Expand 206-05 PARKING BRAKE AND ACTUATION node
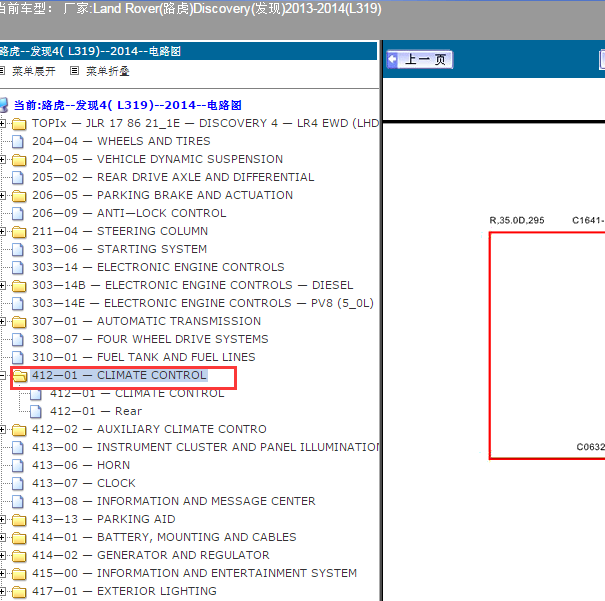This screenshot has width=605, height=601. coord(2,195)
